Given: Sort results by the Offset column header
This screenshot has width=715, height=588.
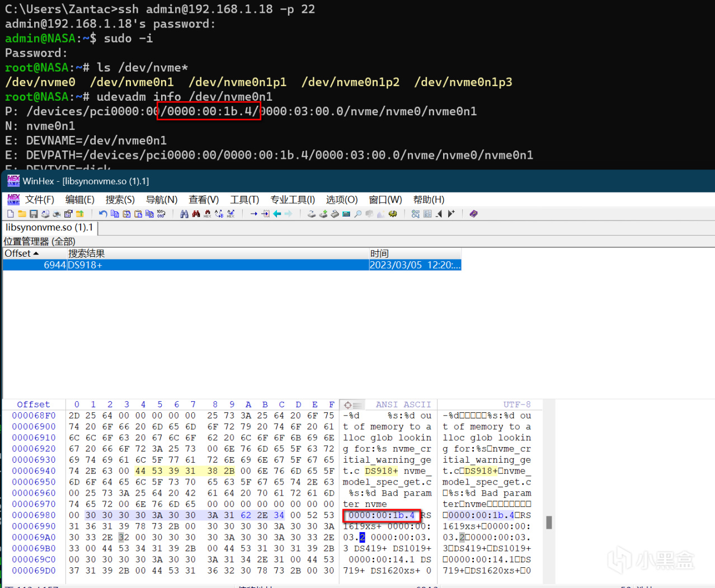Looking at the screenshot, I should pyautogui.click(x=35, y=253).
